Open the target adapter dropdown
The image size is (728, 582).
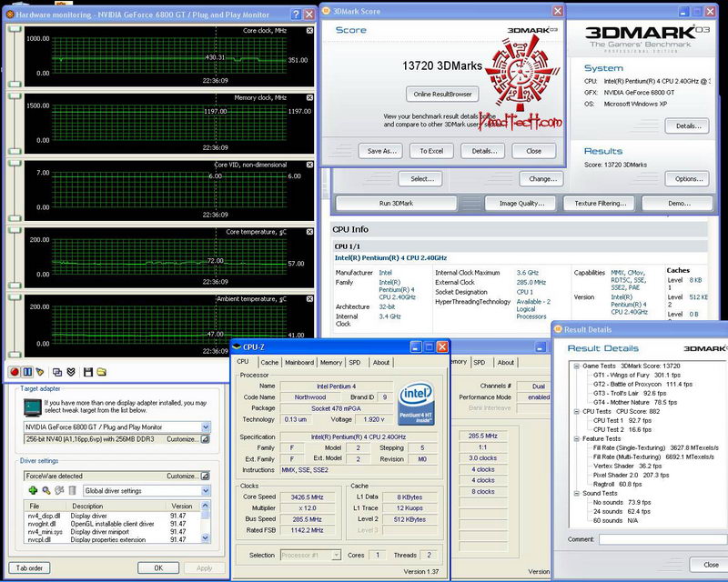(206, 426)
